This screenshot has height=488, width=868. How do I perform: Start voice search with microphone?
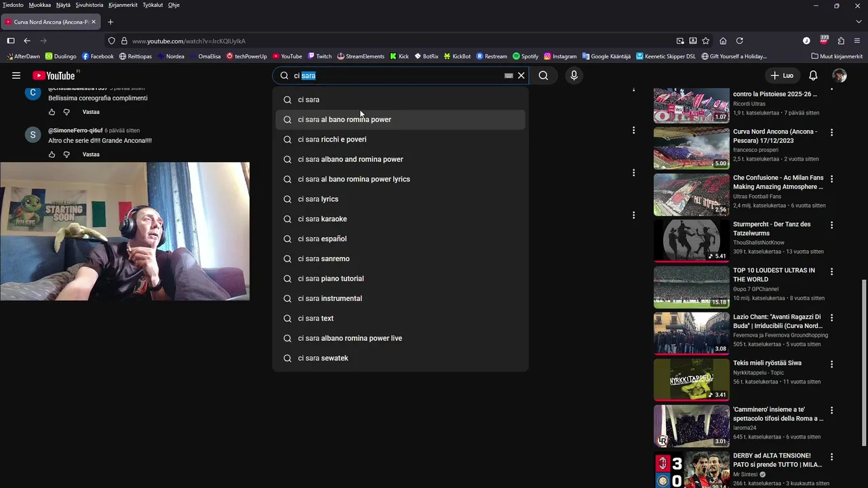[x=574, y=76]
